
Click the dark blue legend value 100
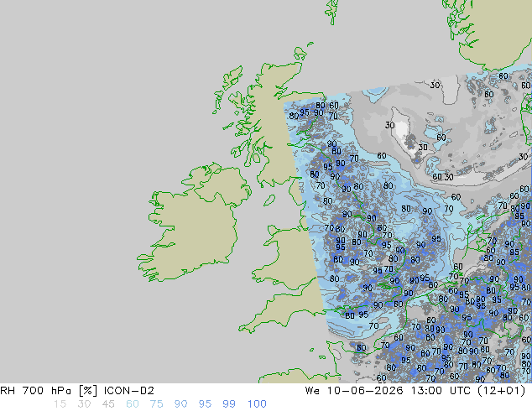pos(257,404)
